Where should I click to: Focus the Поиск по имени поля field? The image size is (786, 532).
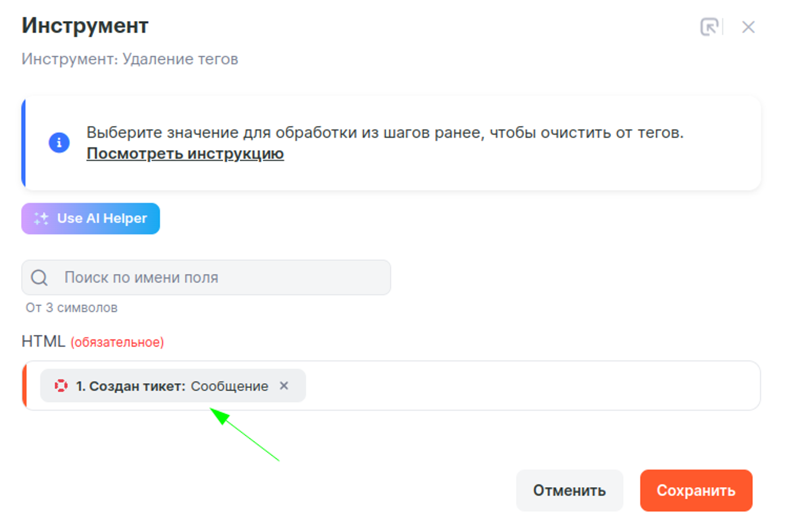[221, 278]
